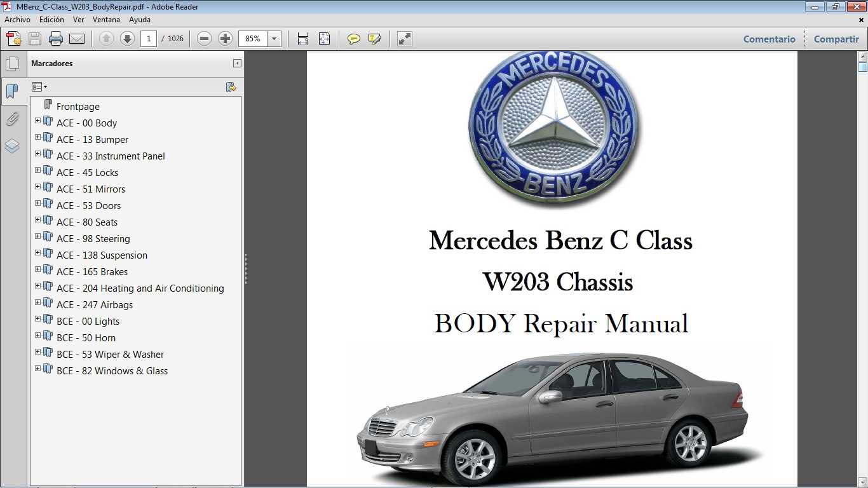
Task: Expand ACE - 45 Locks bookmark
Action: tap(37, 170)
